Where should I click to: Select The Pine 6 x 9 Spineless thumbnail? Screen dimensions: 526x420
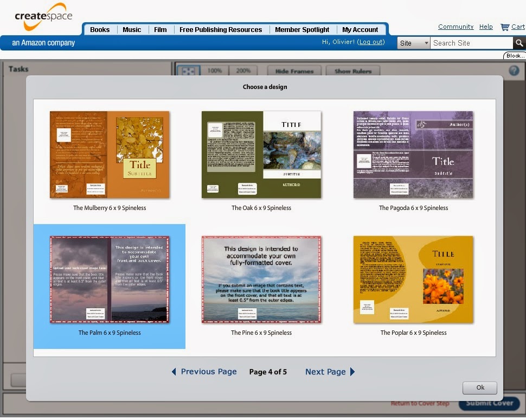261,279
